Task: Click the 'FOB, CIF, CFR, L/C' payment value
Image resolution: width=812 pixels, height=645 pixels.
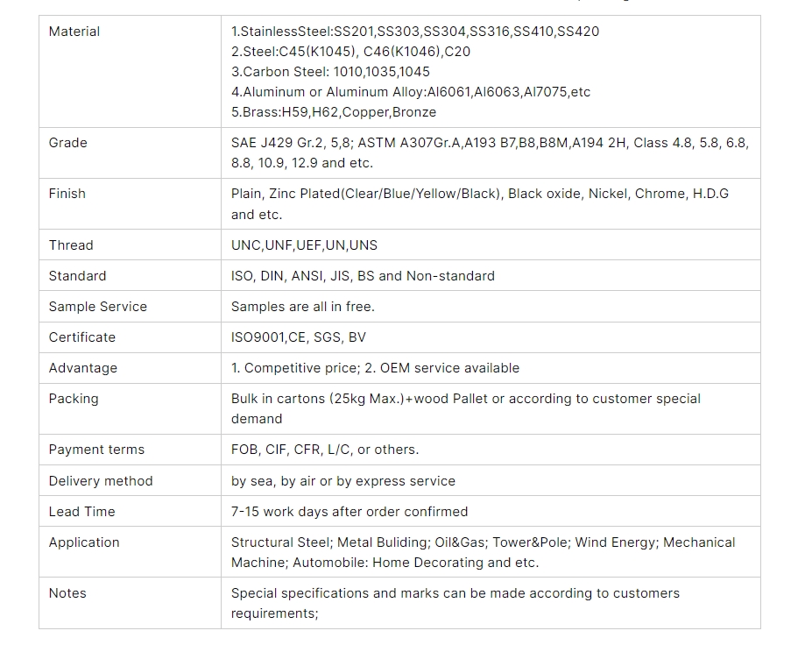Action: point(325,450)
